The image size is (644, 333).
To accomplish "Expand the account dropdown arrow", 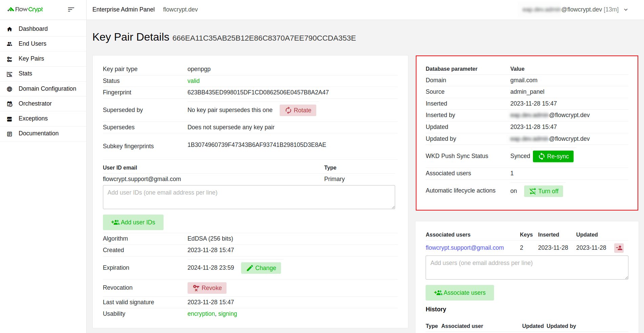I will [x=626, y=10].
